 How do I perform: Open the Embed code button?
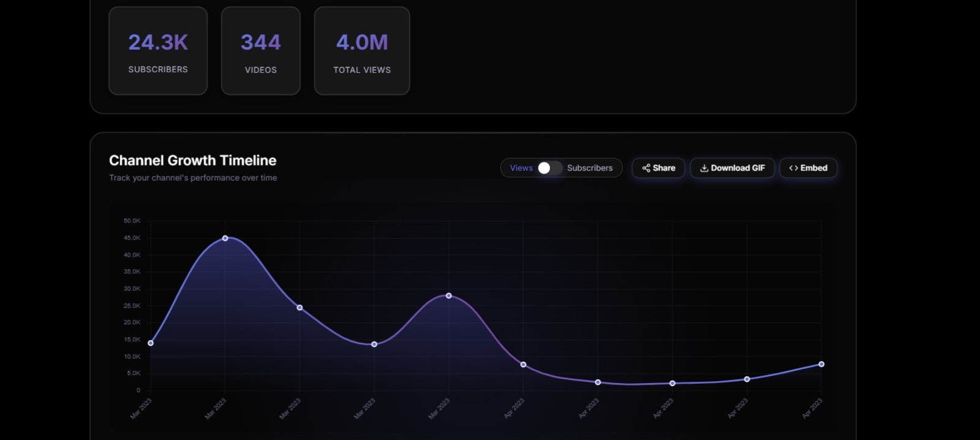[809, 168]
